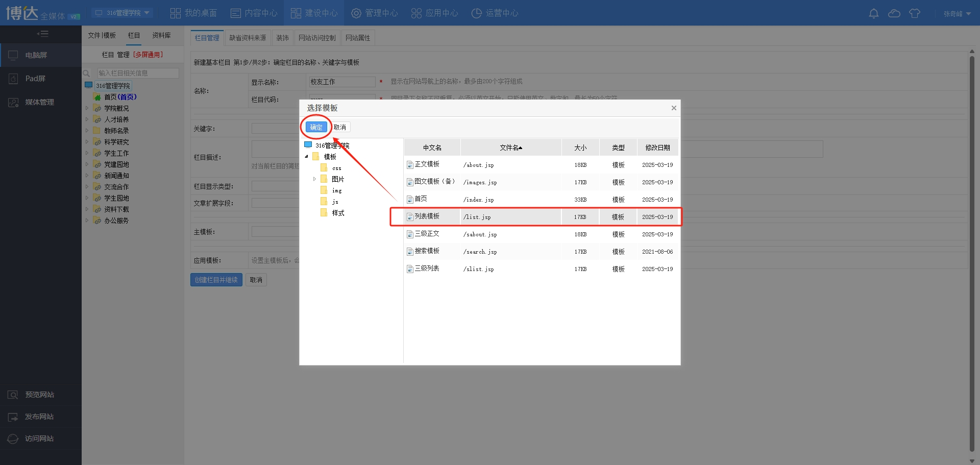Click the notification bell icon
Image resolution: width=980 pixels, height=465 pixels.
pos(874,13)
